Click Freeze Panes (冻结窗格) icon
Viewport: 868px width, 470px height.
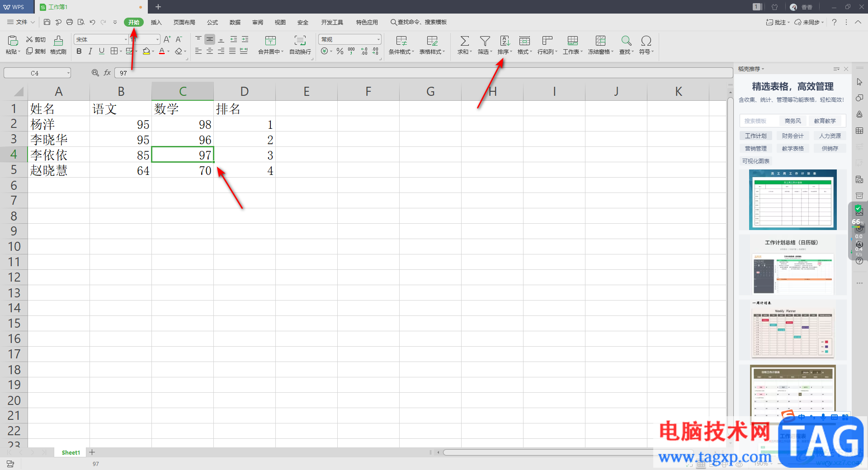tap(600, 41)
